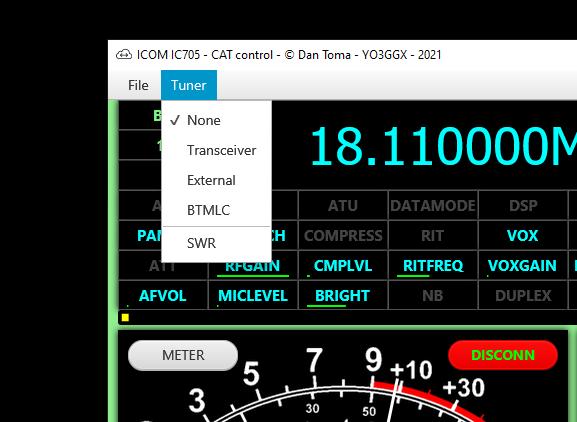Adjust the VOXGAIN control
The height and width of the screenshot is (422, 577).
[523, 266]
